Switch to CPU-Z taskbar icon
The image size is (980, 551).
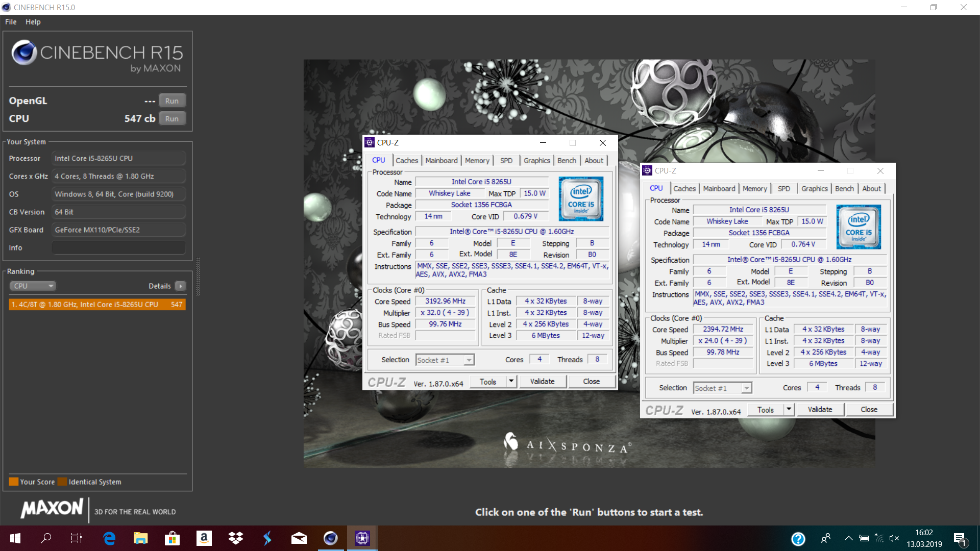click(362, 538)
